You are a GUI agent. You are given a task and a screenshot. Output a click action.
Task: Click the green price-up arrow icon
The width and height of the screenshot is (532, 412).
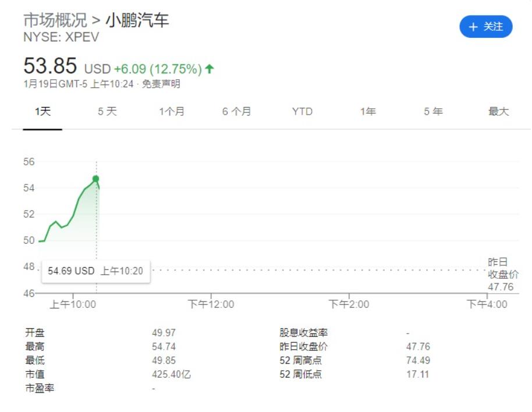coord(210,69)
